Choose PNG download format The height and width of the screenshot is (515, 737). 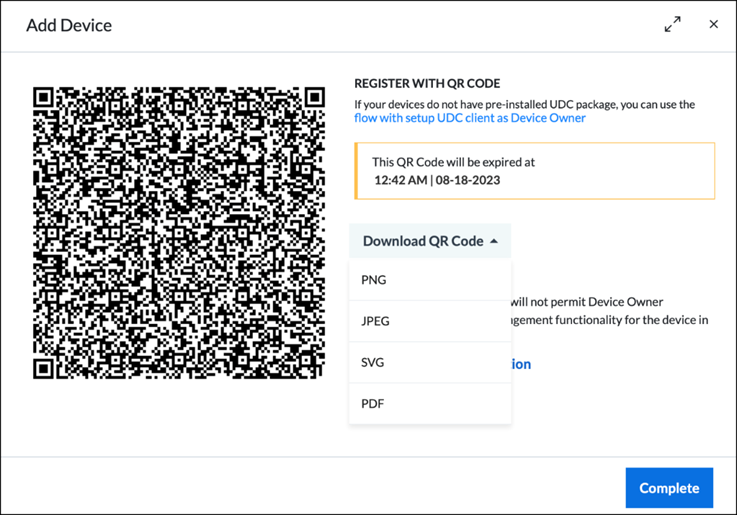click(x=430, y=280)
